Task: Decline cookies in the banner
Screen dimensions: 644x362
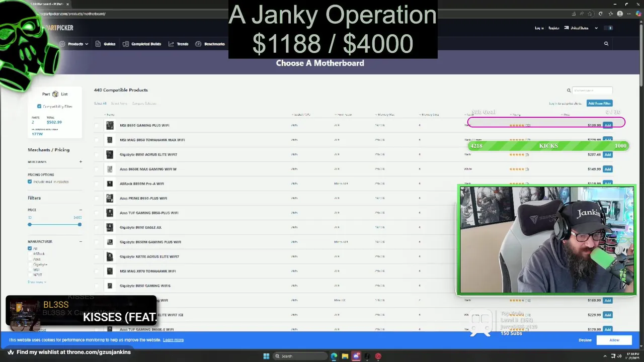Action: (x=585, y=340)
